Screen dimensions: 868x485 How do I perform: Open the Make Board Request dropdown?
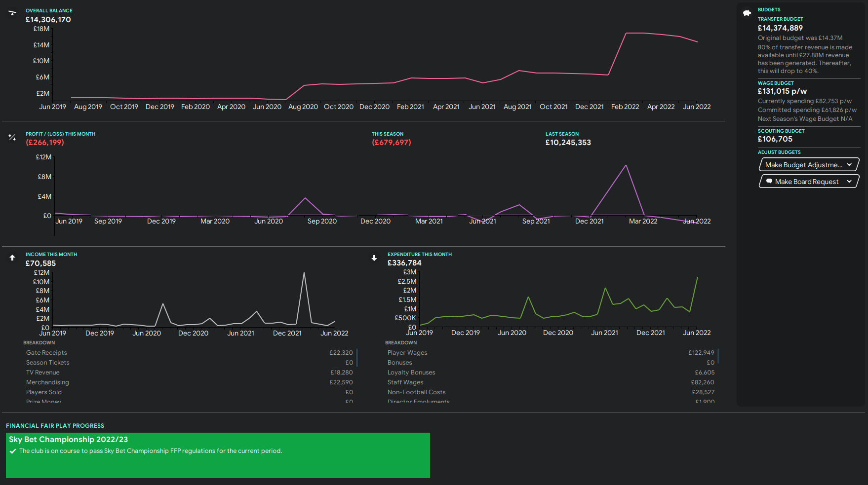click(809, 182)
